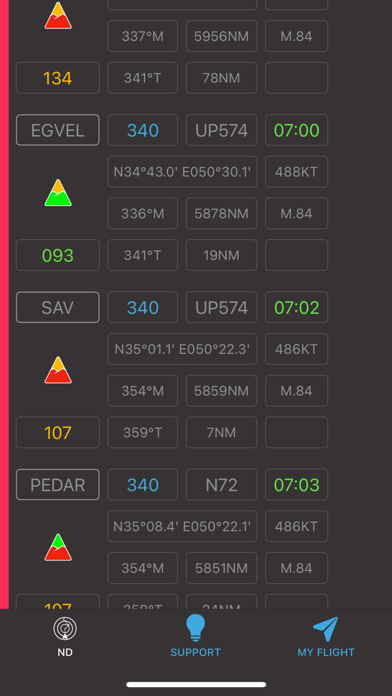392x696 pixels.
Task: Tap the empty field right of 19NM
Action: (x=297, y=255)
